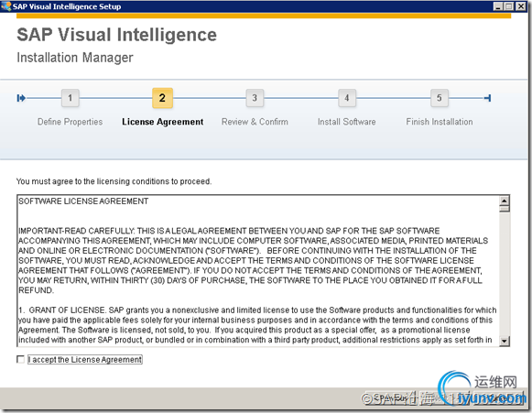Click the 'I accept the License Agreement' label
This screenshot has width=532, height=413.
pos(85,359)
